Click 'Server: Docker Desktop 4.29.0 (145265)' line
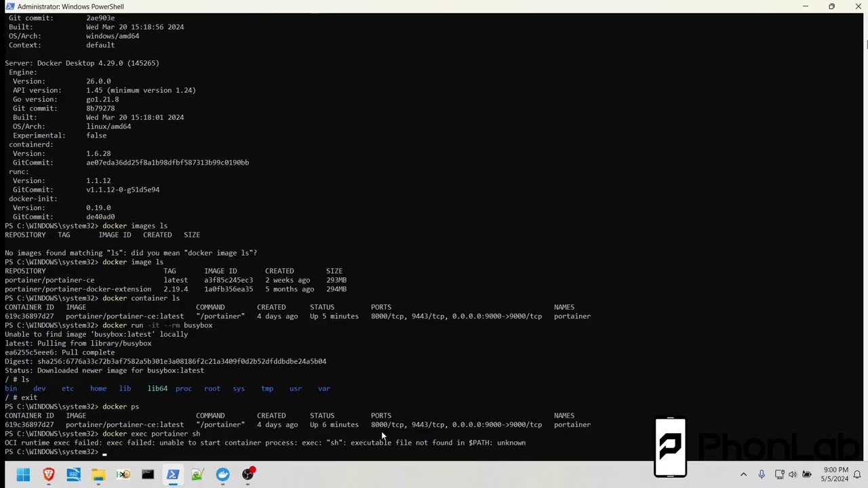This screenshot has width=868, height=488. 82,63
